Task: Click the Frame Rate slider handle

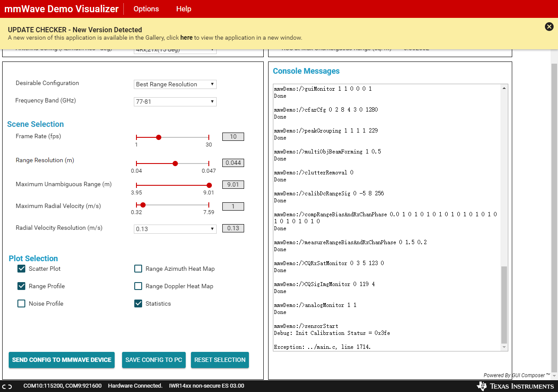Action: 159,137
